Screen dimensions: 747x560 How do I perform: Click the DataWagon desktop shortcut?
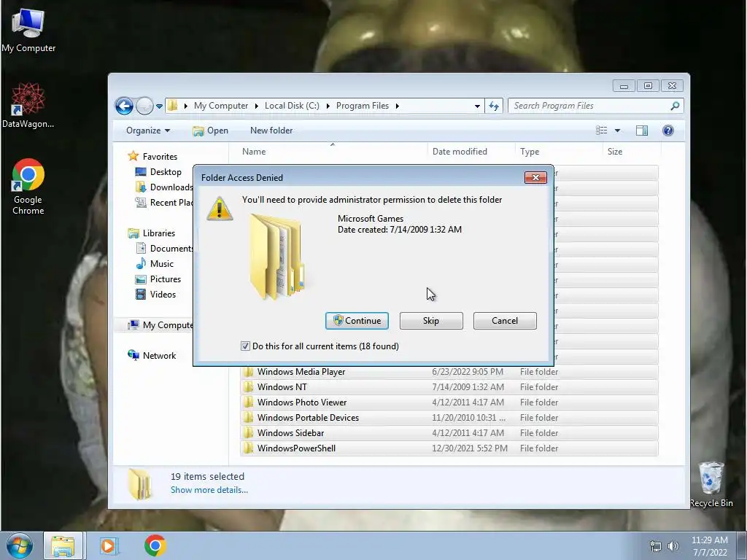click(28, 105)
